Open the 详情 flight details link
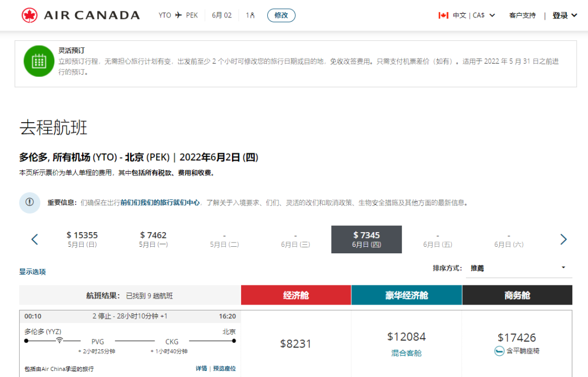588x377 pixels. click(201, 368)
